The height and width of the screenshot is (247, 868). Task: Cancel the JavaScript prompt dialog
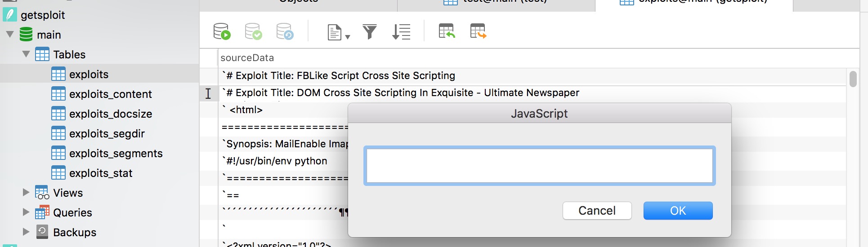click(x=597, y=211)
